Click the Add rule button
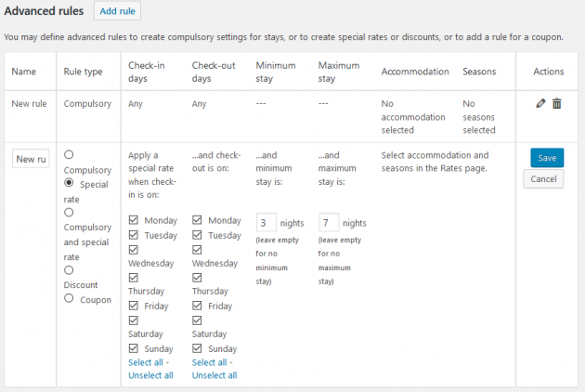 click(117, 11)
